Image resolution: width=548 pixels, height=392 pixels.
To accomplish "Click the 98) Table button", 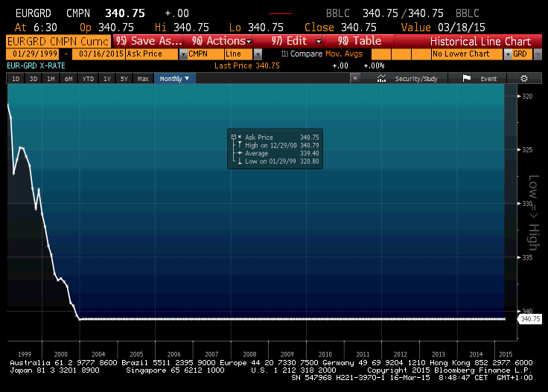I will pyautogui.click(x=360, y=41).
